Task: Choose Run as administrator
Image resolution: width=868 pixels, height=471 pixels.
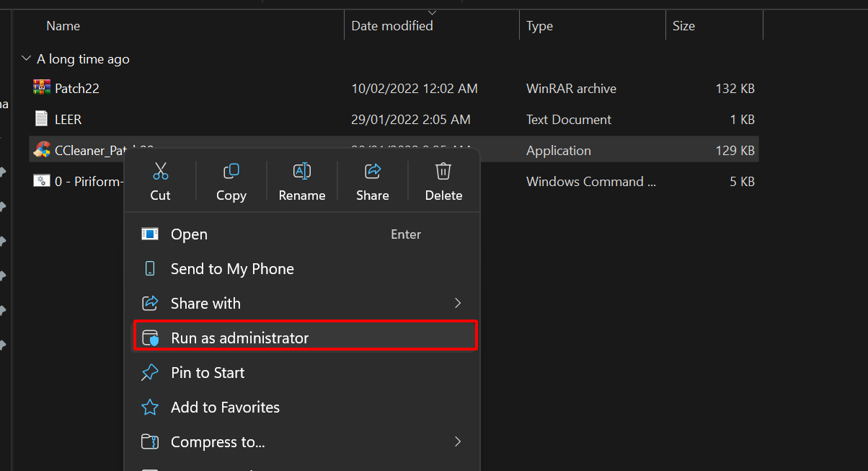Action: click(239, 338)
